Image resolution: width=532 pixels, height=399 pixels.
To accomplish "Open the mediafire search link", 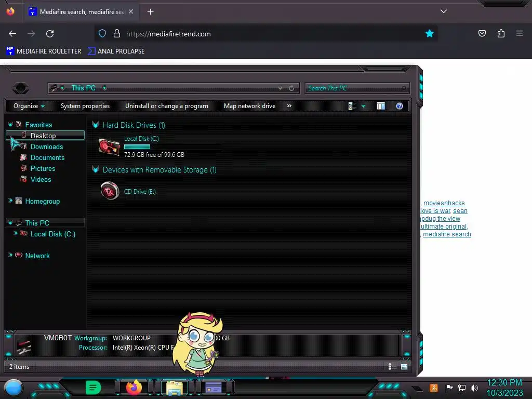I will click(447, 234).
